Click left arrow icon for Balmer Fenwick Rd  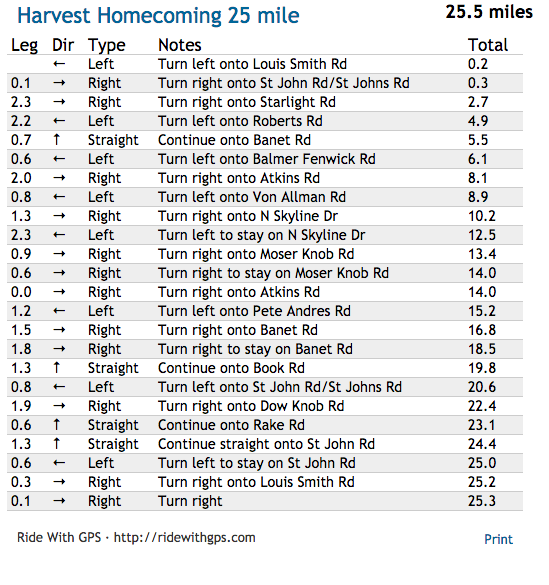[59, 159]
